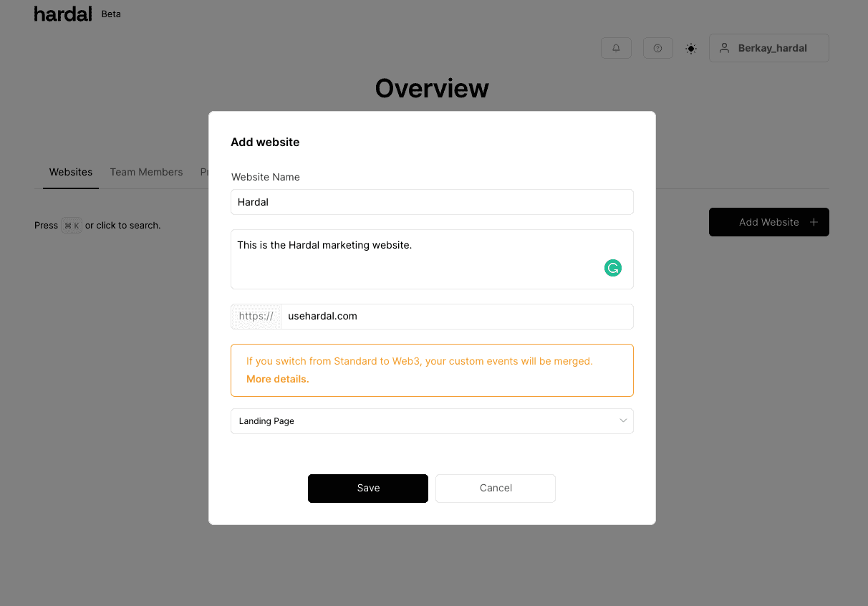868x606 pixels.
Task: Open the help question mark icon
Action: click(657, 48)
